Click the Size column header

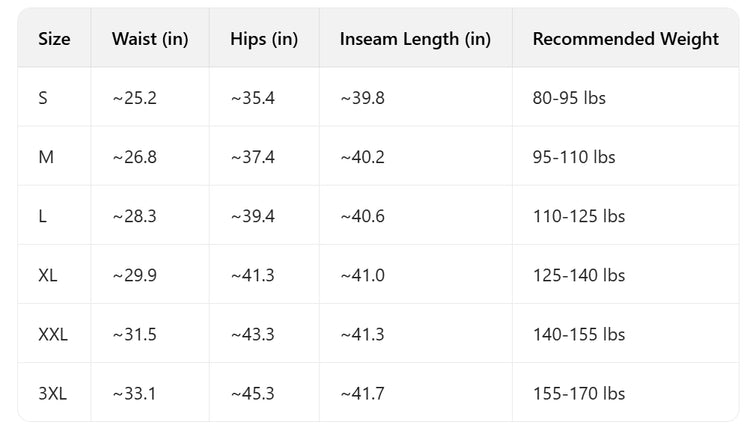(54, 40)
